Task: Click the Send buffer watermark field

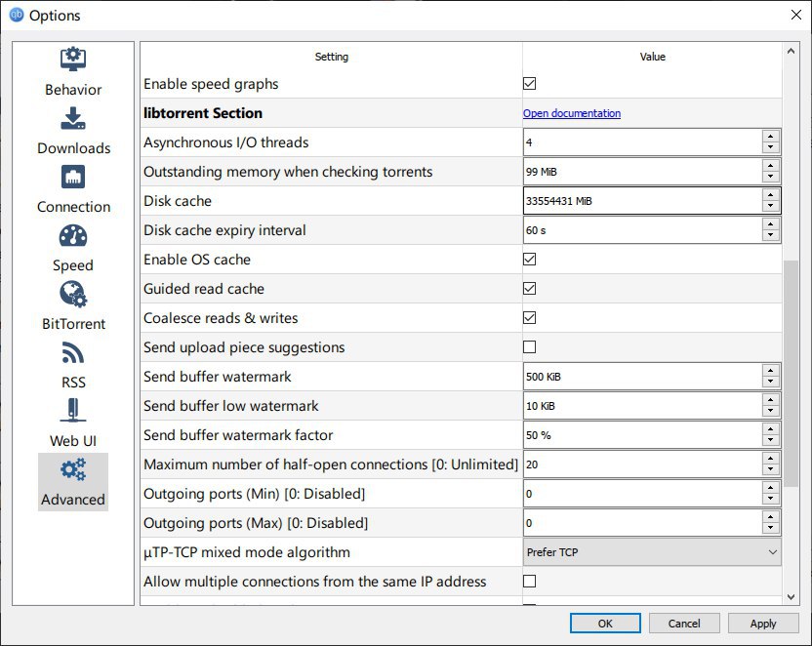Action: click(642, 377)
